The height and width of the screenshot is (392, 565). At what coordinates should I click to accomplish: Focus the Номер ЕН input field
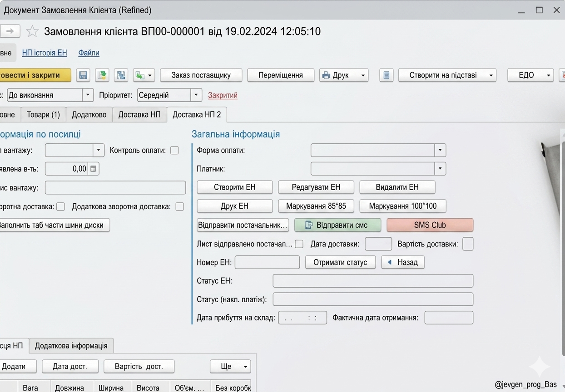point(267,262)
